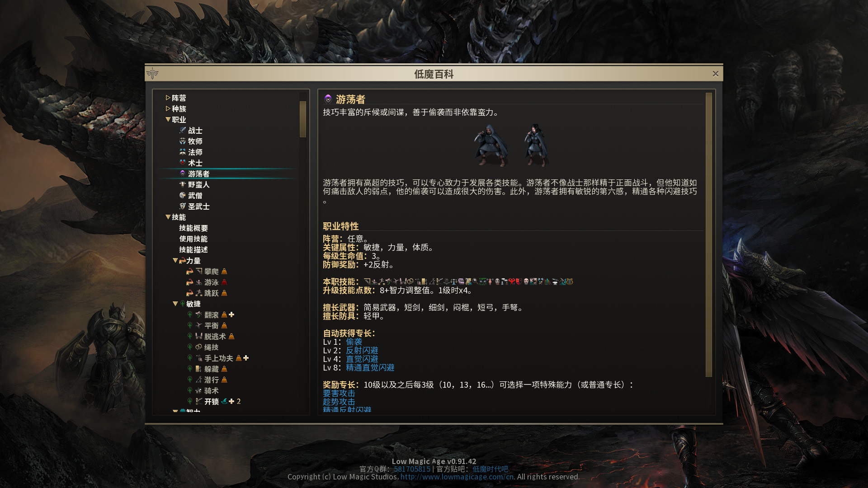
Task: Expand the 阵营 tree node
Action: 168,98
